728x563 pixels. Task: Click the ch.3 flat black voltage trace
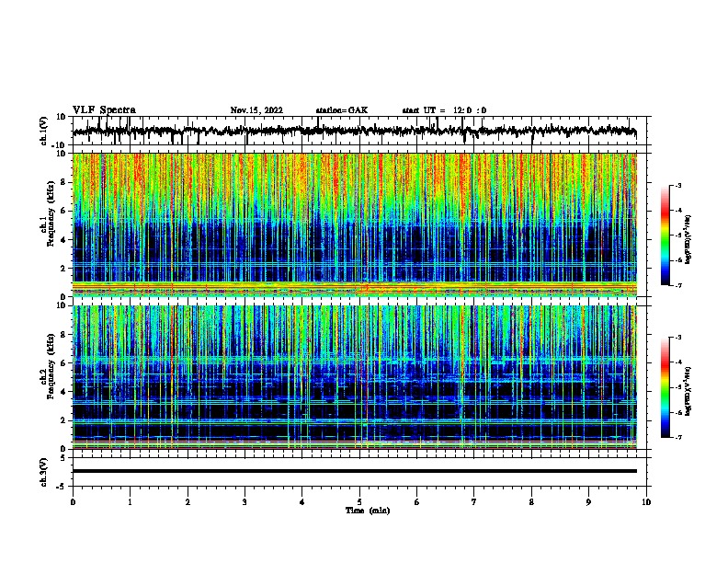click(x=355, y=471)
